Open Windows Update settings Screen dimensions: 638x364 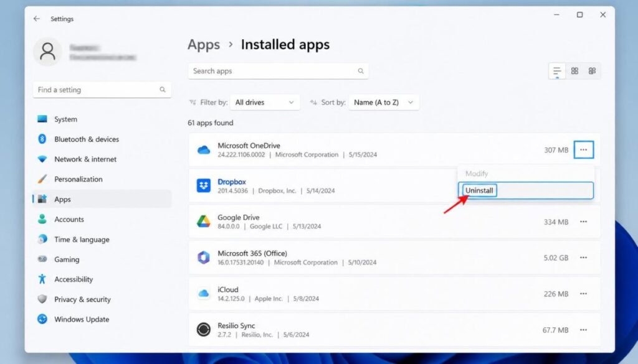coord(102,319)
